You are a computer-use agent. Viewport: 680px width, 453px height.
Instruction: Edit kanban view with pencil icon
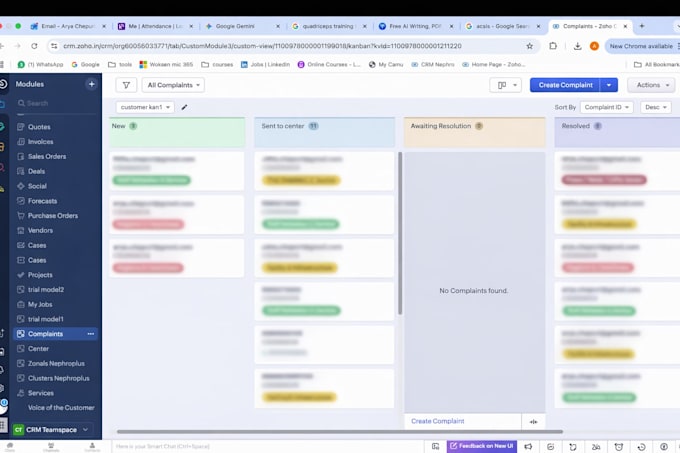184,107
